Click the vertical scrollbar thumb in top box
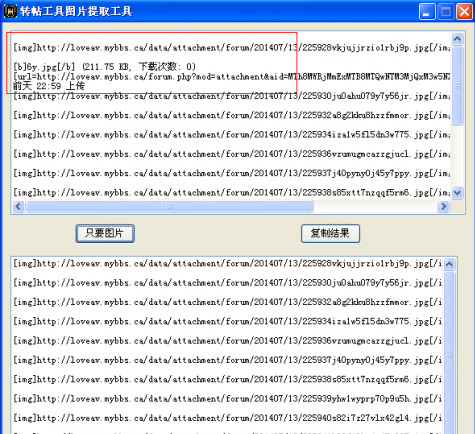Viewport: 475px width, 434px height. [457, 86]
